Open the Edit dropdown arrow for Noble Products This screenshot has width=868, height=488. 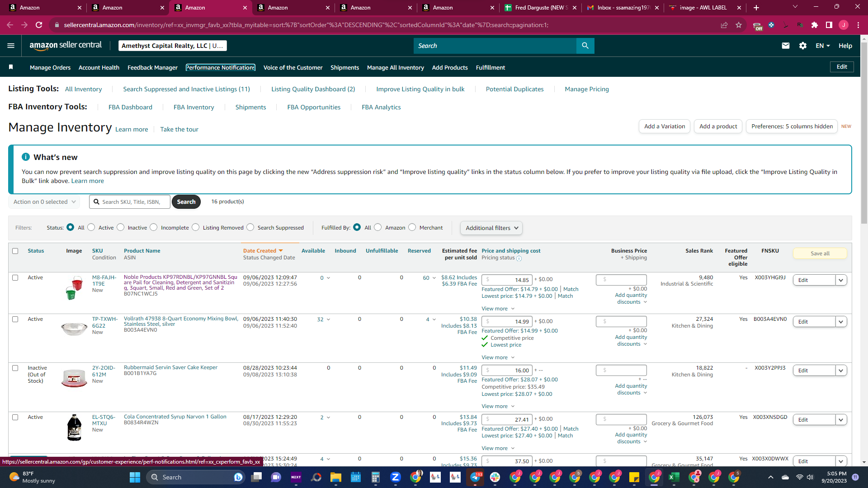(x=841, y=280)
